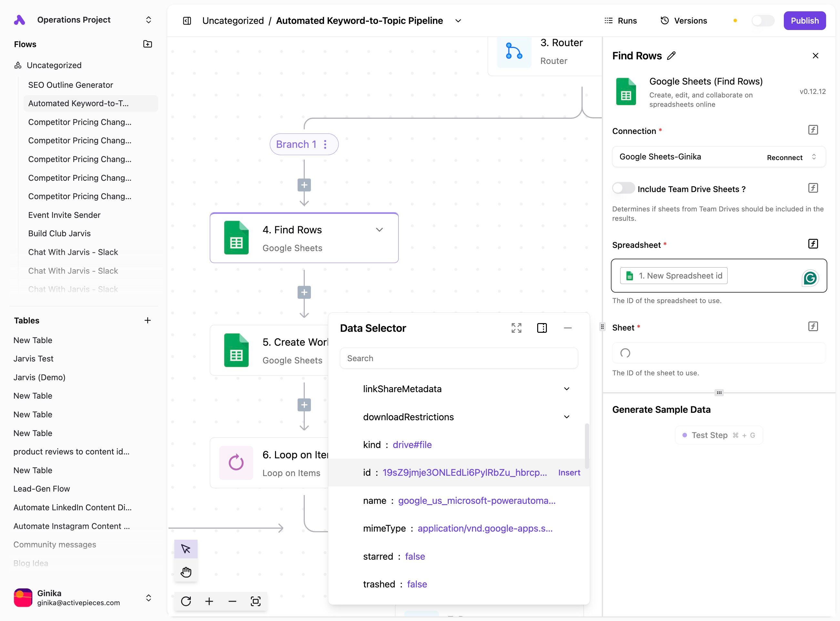The width and height of the screenshot is (840, 621).
Task: Insert the id value
Action: click(569, 473)
